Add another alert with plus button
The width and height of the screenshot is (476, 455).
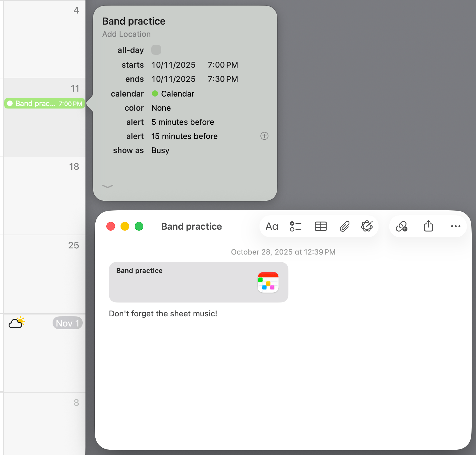pos(264,136)
